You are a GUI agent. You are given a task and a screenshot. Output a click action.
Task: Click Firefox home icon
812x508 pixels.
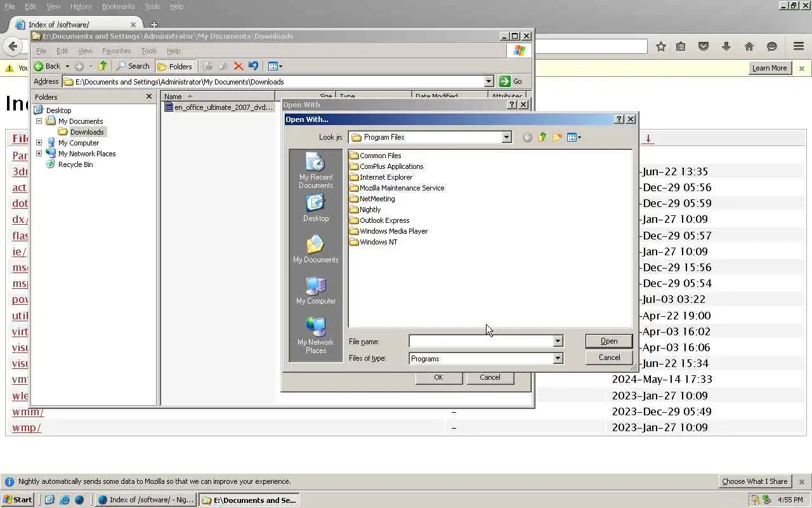749,46
